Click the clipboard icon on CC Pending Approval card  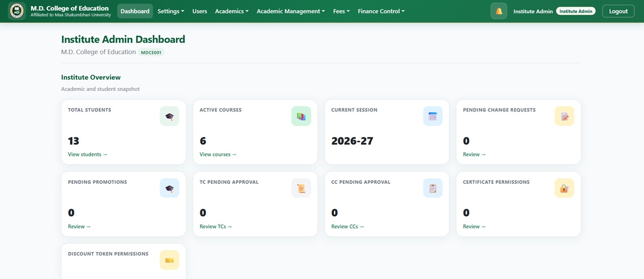pos(433,189)
